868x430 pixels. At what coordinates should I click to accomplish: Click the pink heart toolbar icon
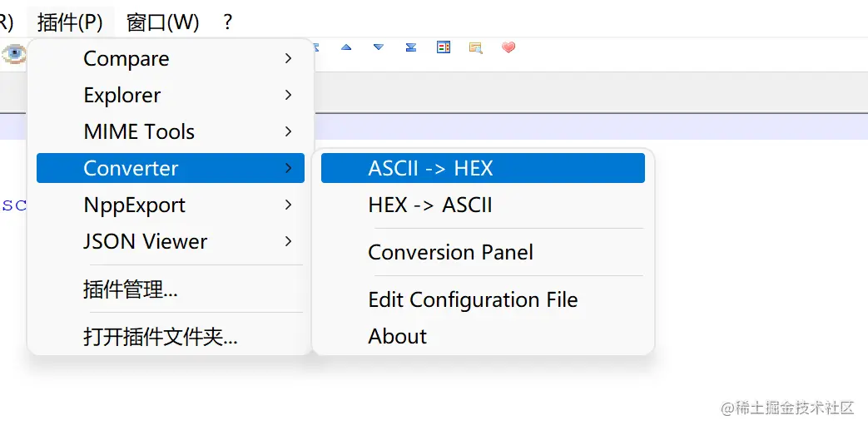508,47
